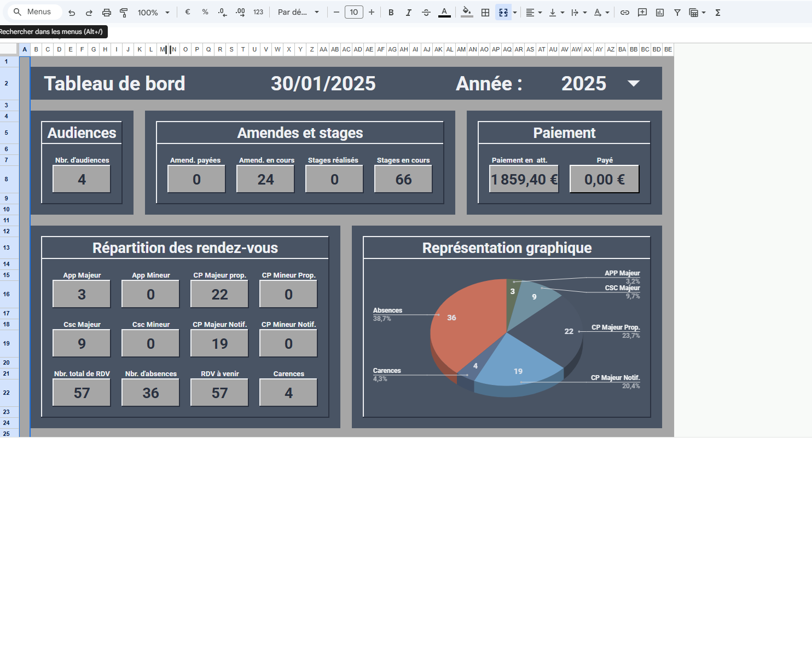Open the fill color picker
This screenshot has width=812, height=656.
point(467,12)
